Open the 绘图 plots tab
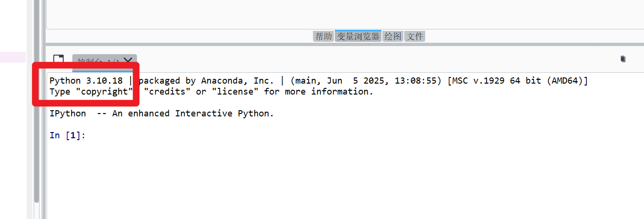This screenshot has height=219, width=644. (393, 37)
